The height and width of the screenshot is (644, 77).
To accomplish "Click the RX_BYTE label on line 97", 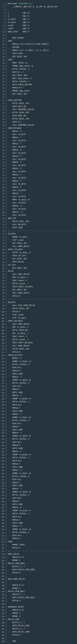I will [12, 302].
